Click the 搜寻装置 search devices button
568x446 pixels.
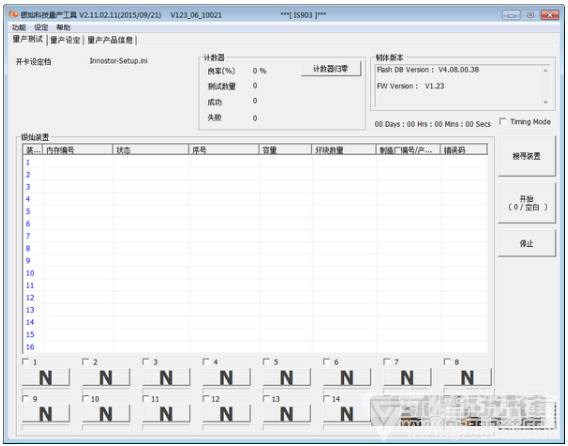(x=526, y=156)
